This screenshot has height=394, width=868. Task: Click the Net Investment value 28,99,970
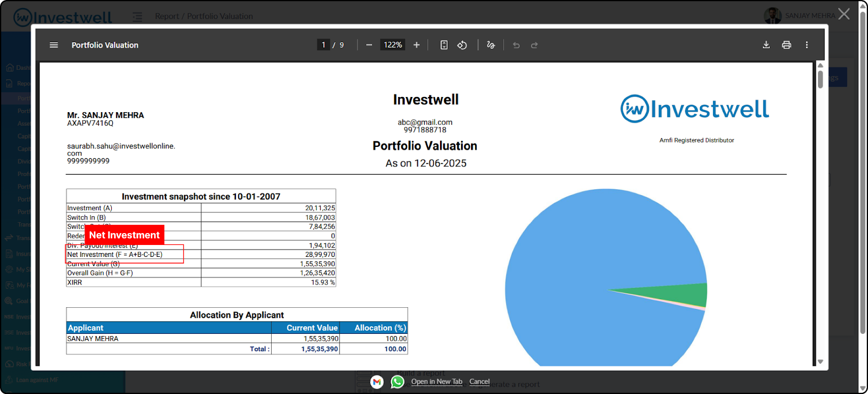320,254
